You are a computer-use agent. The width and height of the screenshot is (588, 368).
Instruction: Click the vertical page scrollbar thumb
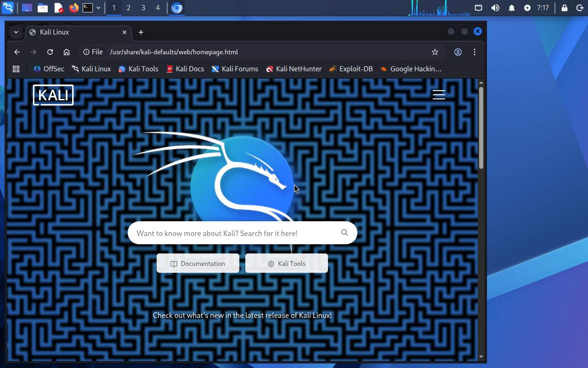tap(481, 127)
